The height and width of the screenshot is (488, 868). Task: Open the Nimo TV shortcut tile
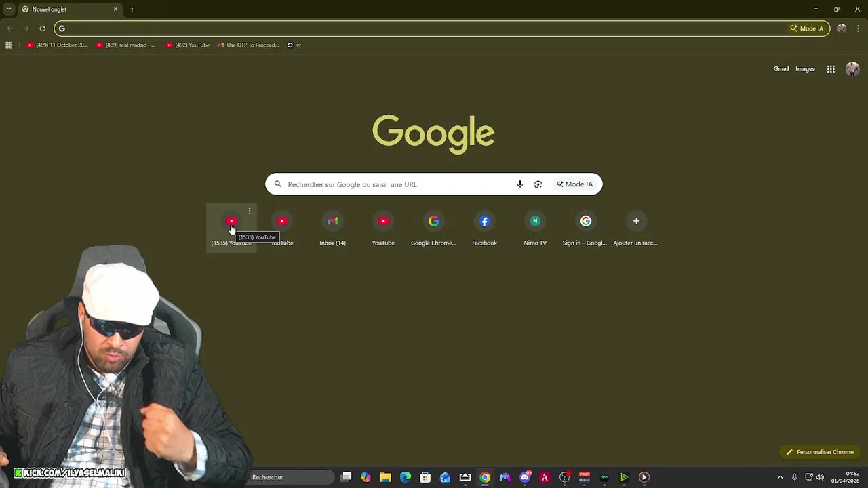point(535,228)
